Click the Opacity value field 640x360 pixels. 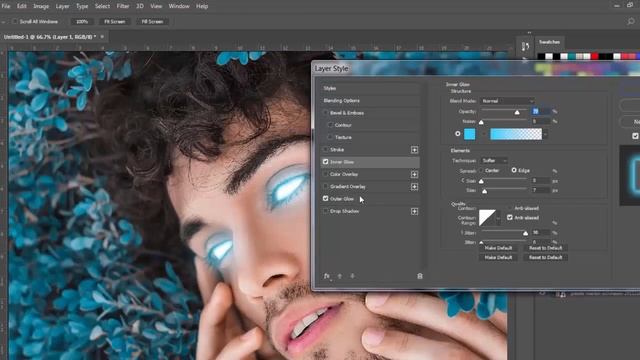point(540,111)
